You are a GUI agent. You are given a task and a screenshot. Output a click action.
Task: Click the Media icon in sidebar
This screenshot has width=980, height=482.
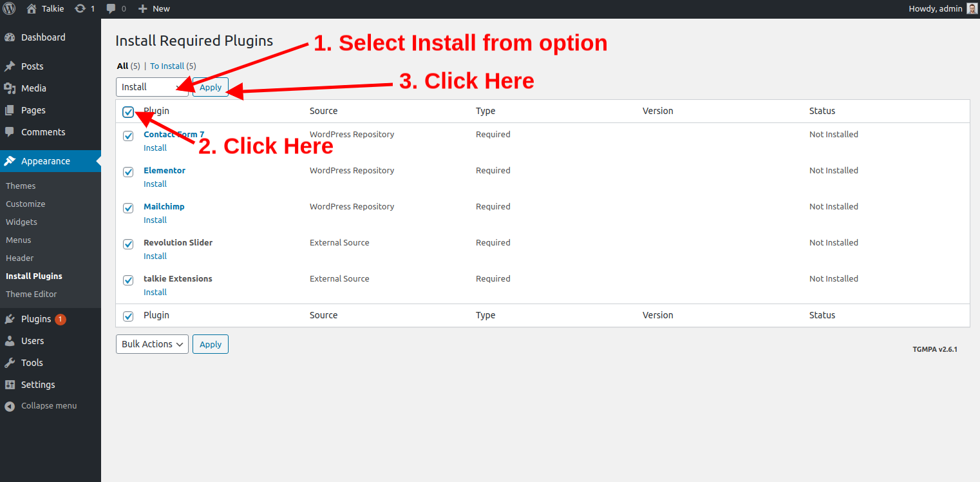point(10,88)
